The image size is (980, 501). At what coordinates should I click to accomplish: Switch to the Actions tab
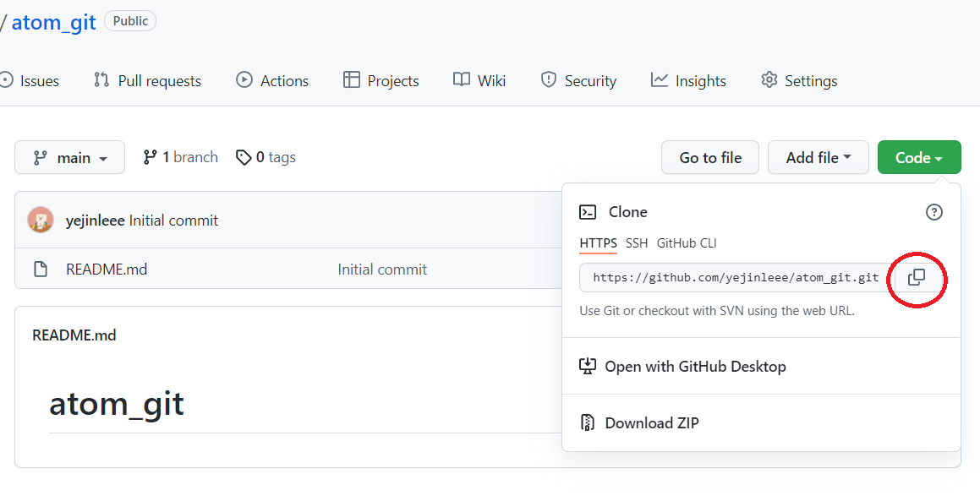272,80
